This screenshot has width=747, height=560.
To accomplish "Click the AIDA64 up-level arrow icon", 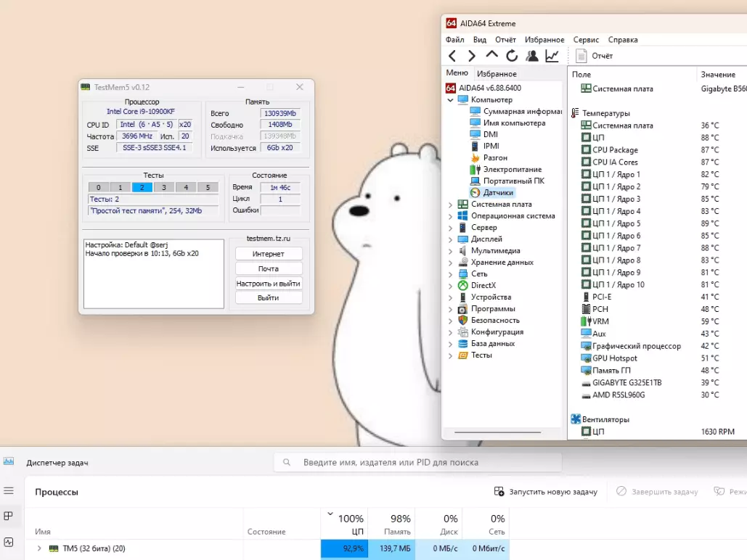I will coord(491,55).
